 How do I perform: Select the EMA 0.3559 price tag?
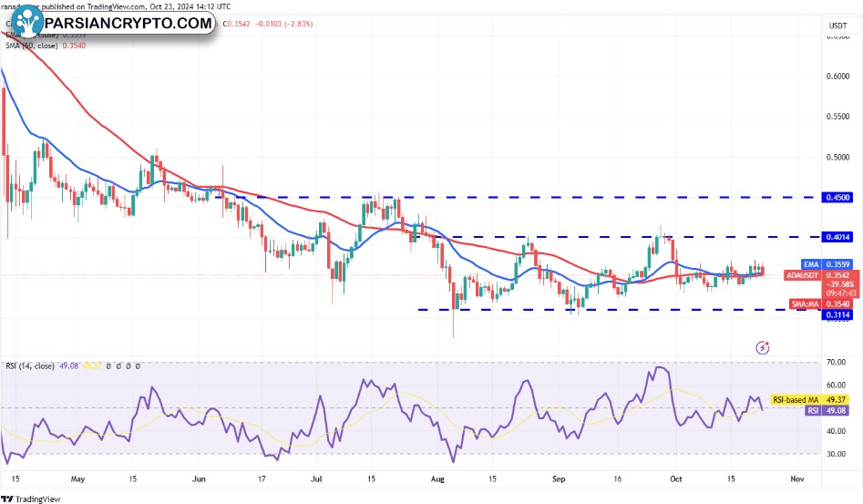(x=827, y=264)
